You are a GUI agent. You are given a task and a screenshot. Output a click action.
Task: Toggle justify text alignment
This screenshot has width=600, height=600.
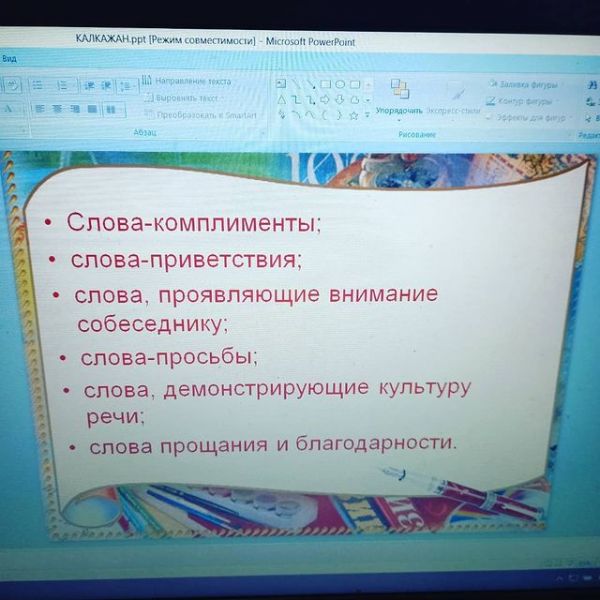(91, 108)
